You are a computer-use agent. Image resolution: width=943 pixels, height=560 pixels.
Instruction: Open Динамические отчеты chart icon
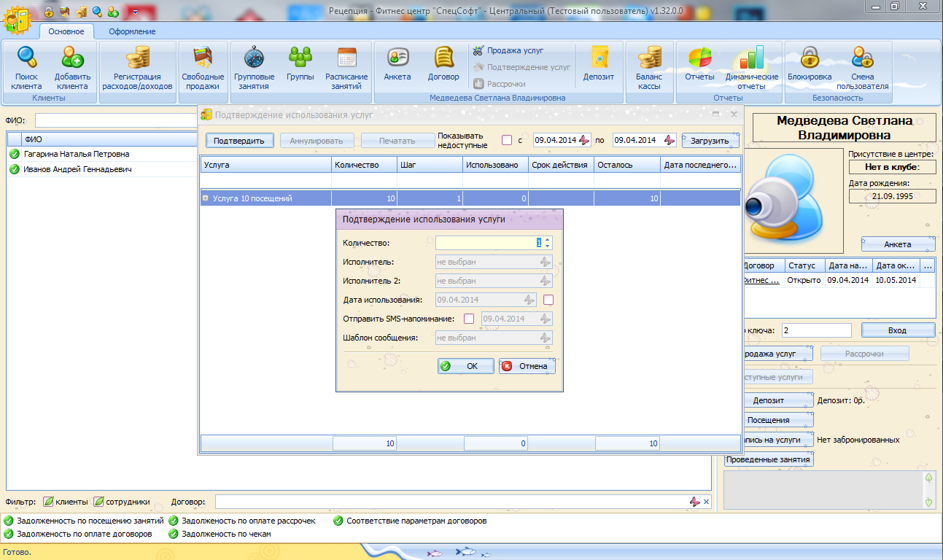click(751, 58)
